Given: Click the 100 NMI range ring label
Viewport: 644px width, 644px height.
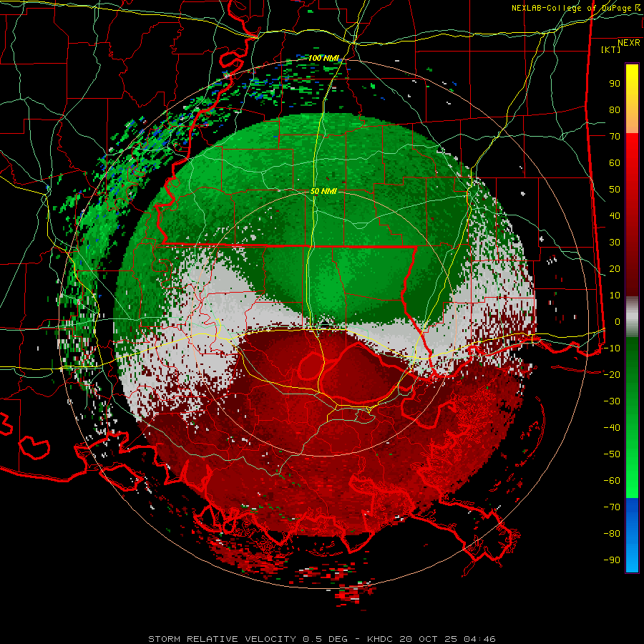Looking at the screenshot, I should pyautogui.click(x=323, y=59).
